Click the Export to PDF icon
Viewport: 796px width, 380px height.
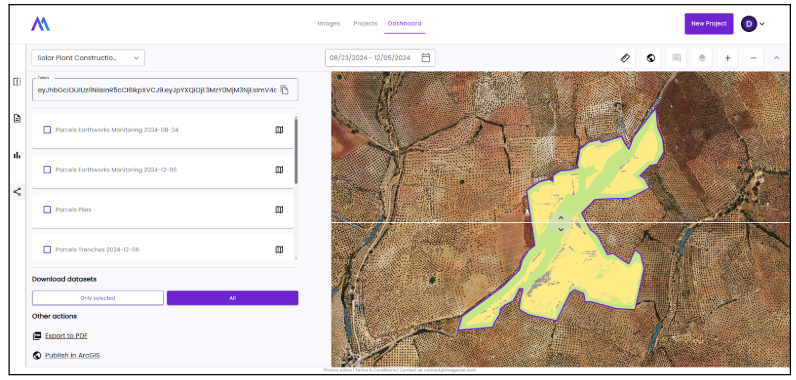point(37,335)
